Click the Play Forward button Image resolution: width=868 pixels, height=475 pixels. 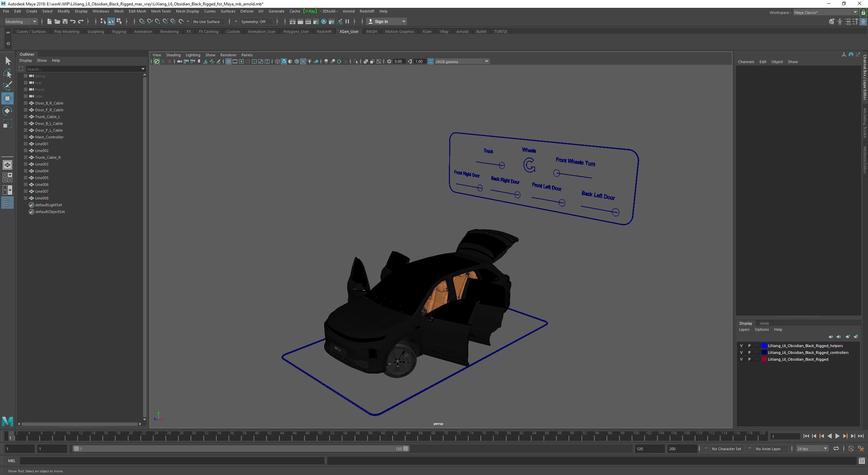(837, 436)
